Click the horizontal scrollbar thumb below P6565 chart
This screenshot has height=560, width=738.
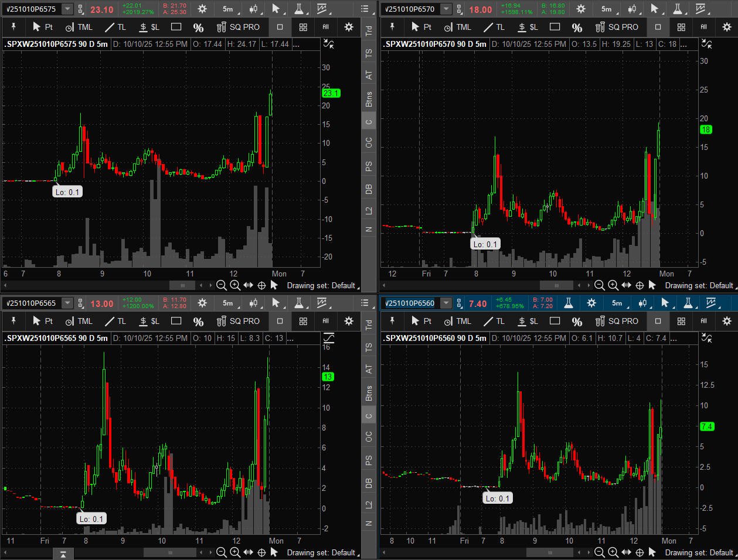(170, 552)
